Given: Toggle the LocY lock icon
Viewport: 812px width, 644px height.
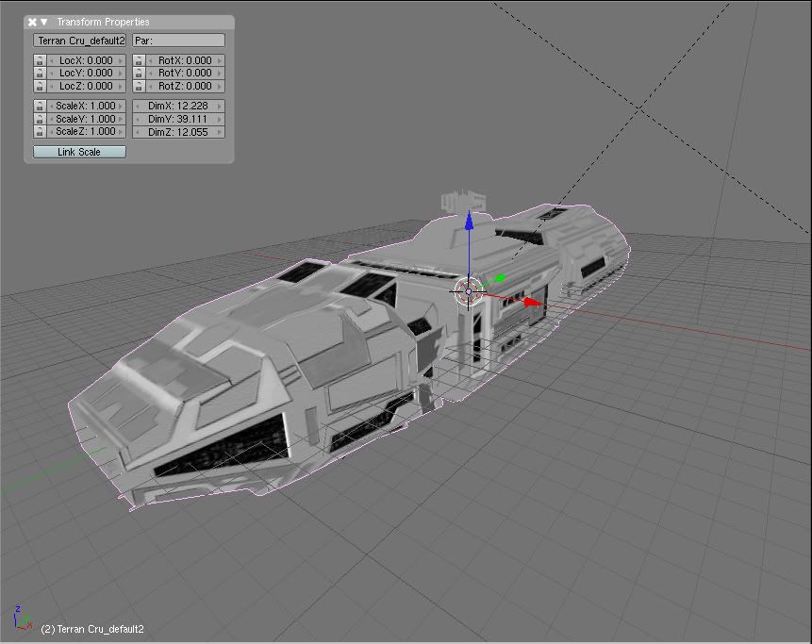Looking at the screenshot, I should pyautogui.click(x=40, y=73).
